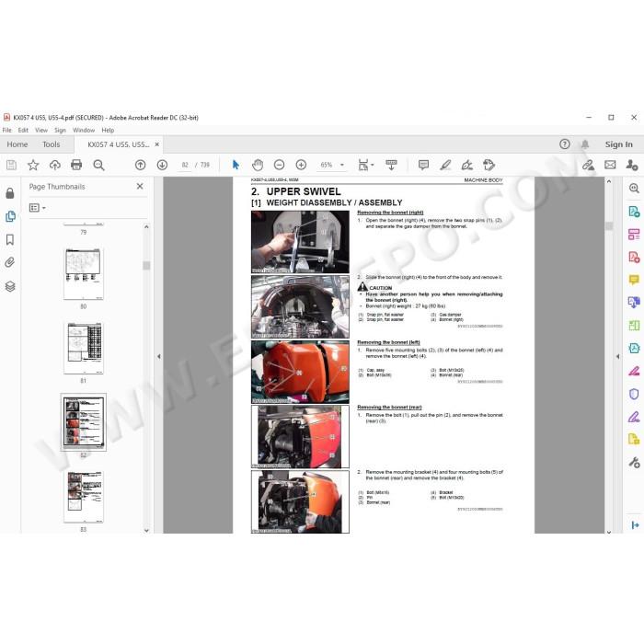Open the Help menu
Viewport: 644px width, 644px height.
pyautogui.click(x=108, y=131)
